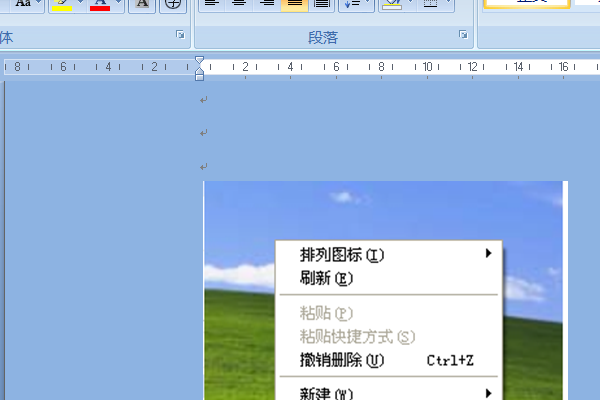This screenshot has width=600, height=400.
Task: Click the 段落 group label
Action: point(323,38)
